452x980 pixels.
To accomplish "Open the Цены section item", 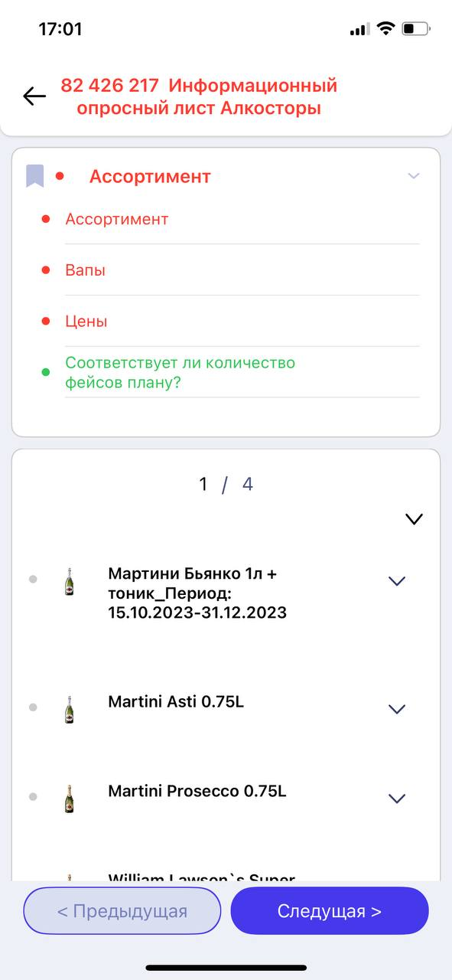I will coord(86,322).
